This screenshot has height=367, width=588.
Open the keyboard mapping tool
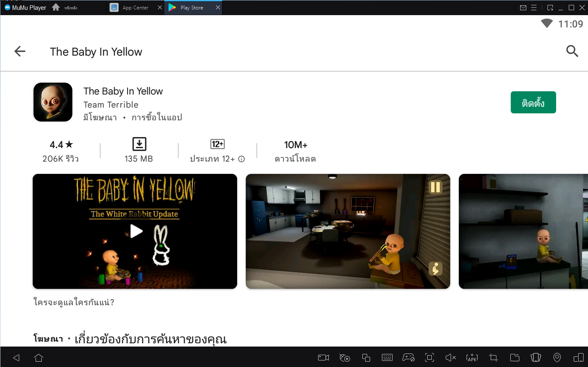387,358
